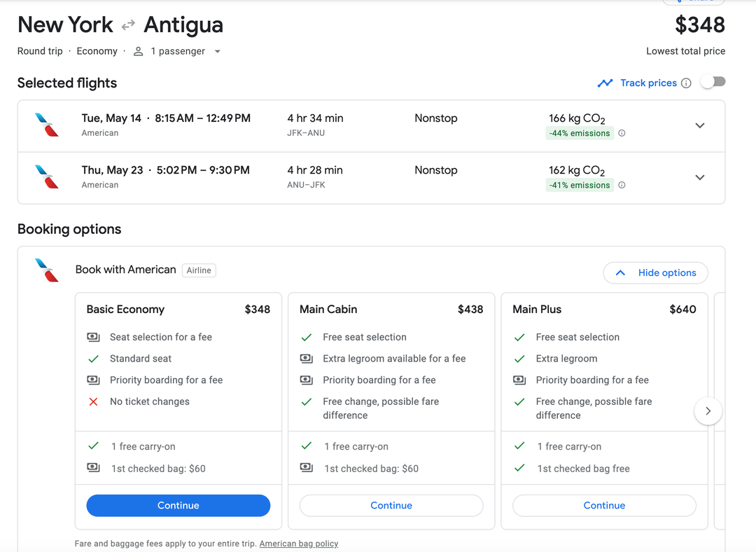Click the Track prices line chart icon
Image resolution: width=756 pixels, height=552 pixels.
click(605, 83)
